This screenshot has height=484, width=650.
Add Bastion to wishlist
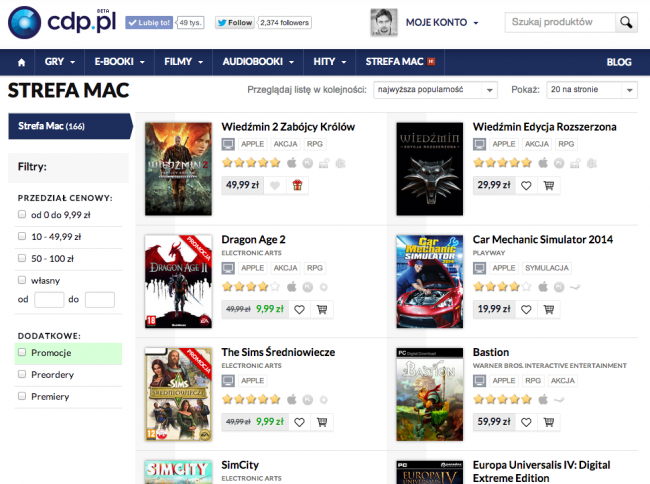click(x=526, y=422)
